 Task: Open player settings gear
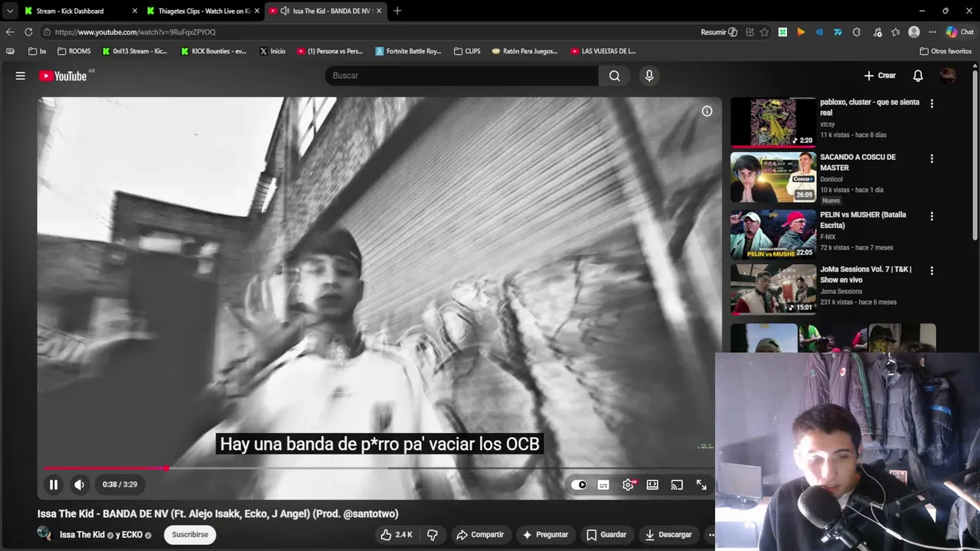[x=629, y=485]
